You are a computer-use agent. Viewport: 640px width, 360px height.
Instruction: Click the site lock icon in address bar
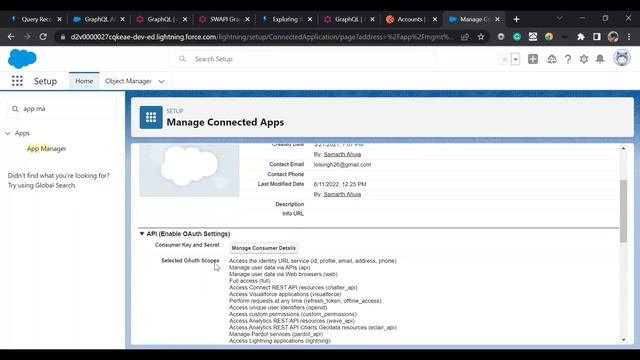point(62,37)
